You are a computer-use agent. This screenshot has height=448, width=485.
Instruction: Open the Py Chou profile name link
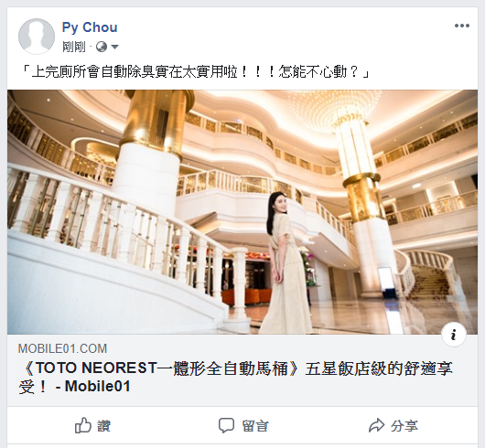pyautogui.click(x=90, y=27)
